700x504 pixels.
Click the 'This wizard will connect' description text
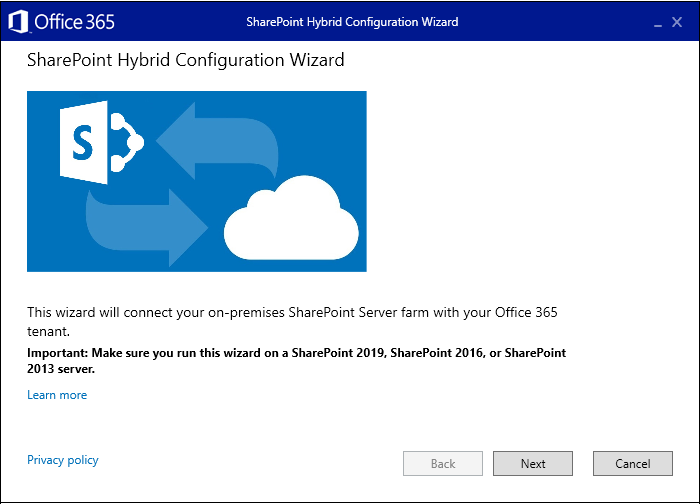click(x=292, y=321)
